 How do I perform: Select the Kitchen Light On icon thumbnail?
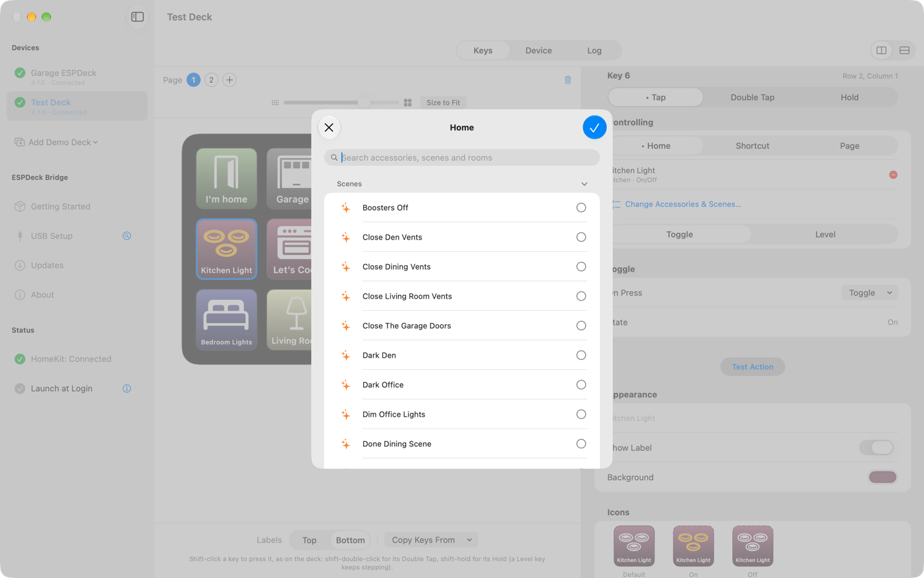click(693, 546)
